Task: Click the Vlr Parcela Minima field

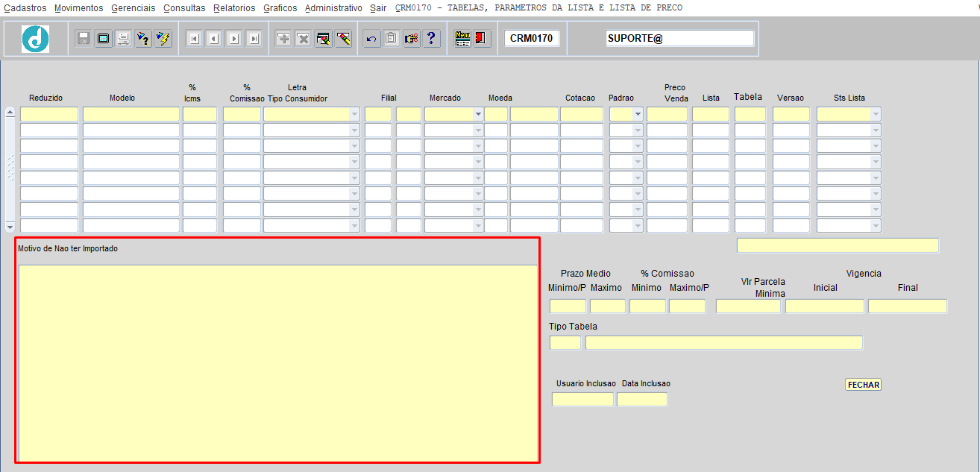Action: (748, 306)
